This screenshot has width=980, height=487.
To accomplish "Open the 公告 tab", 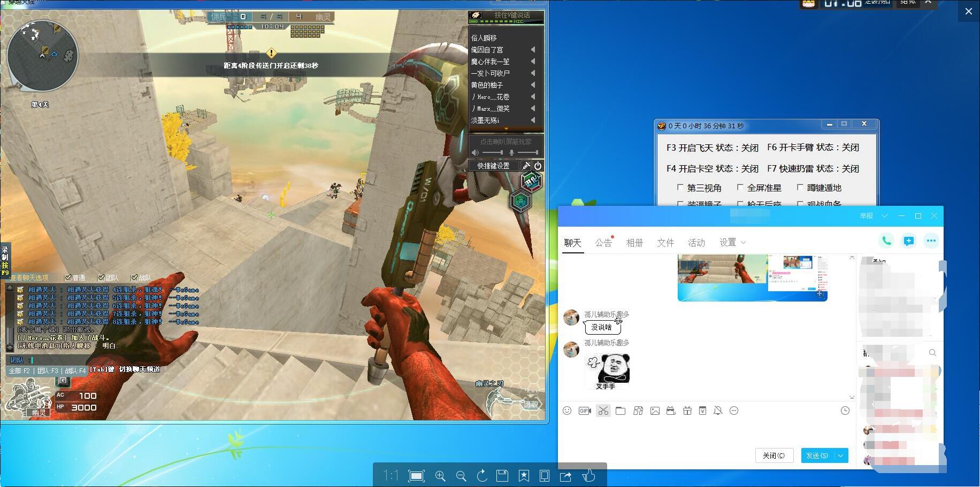I will [603, 243].
